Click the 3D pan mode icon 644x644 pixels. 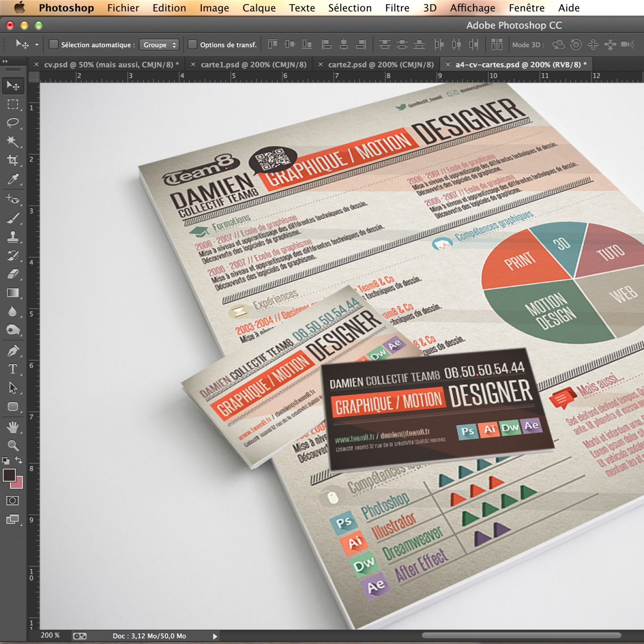[593, 44]
